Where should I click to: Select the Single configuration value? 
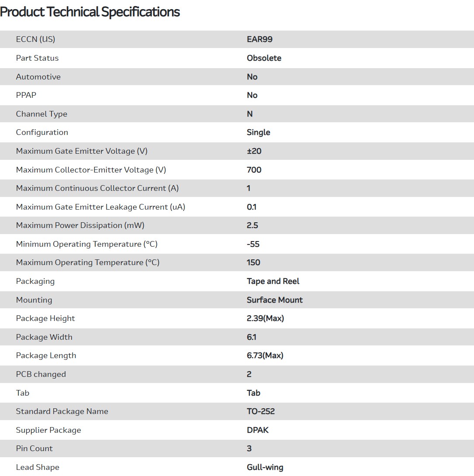[x=258, y=132]
